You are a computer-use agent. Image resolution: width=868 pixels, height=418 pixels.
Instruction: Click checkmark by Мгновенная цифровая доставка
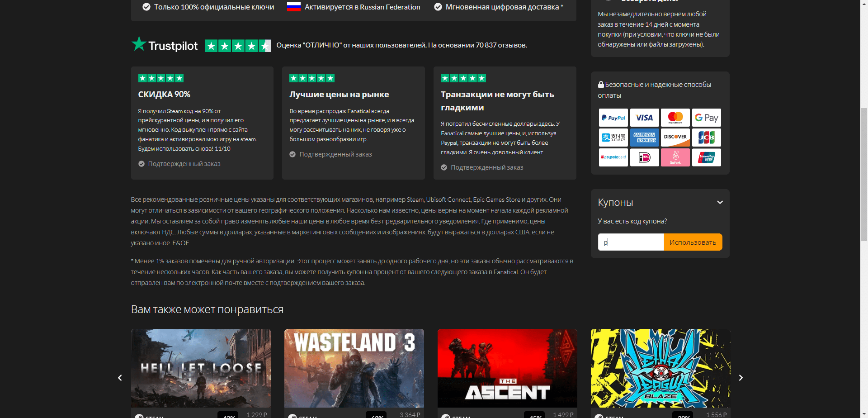pyautogui.click(x=438, y=7)
